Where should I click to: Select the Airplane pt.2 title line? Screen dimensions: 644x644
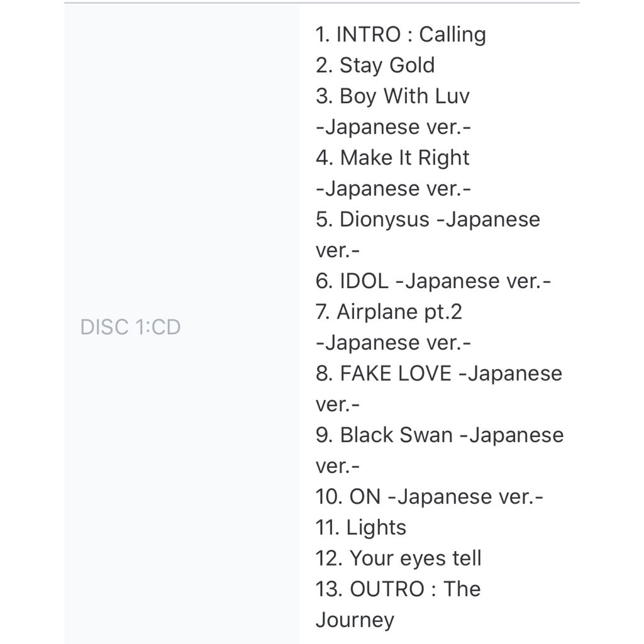pos(389,312)
